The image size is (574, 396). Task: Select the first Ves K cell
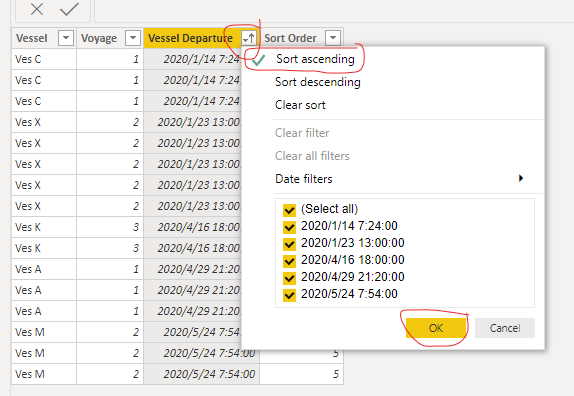coord(44,227)
